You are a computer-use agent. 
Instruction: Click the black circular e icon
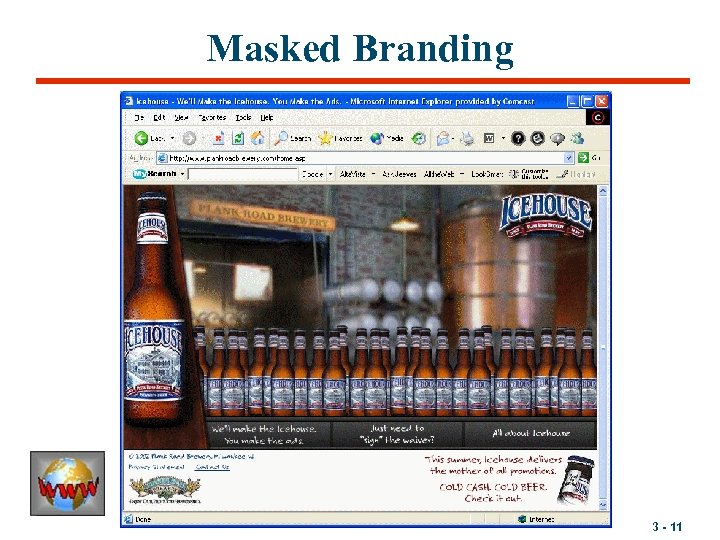point(538,138)
